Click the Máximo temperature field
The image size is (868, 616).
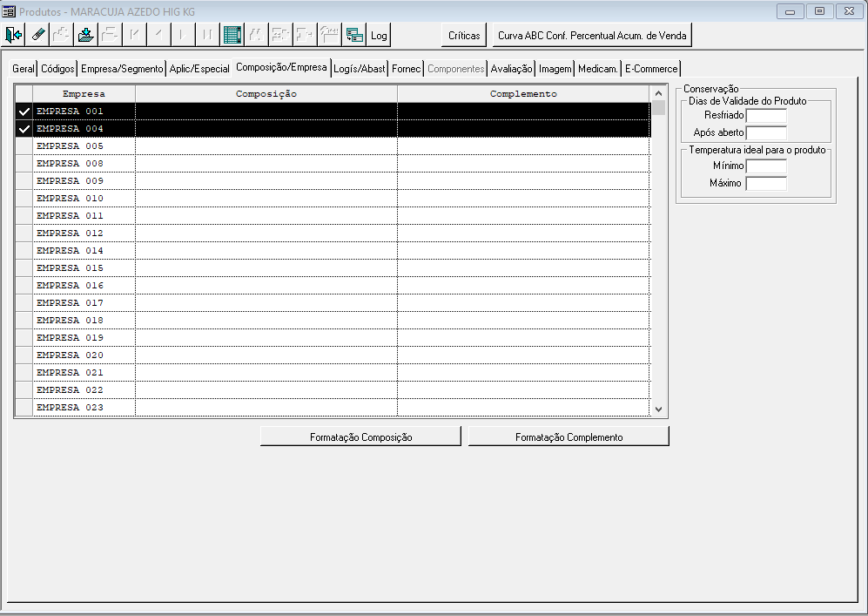click(766, 183)
